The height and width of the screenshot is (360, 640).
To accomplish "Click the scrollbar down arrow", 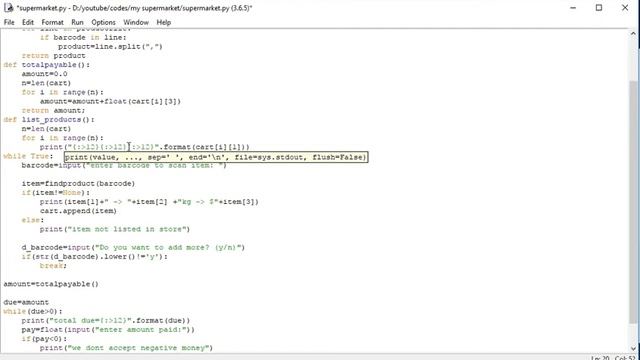I will (633, 348).
